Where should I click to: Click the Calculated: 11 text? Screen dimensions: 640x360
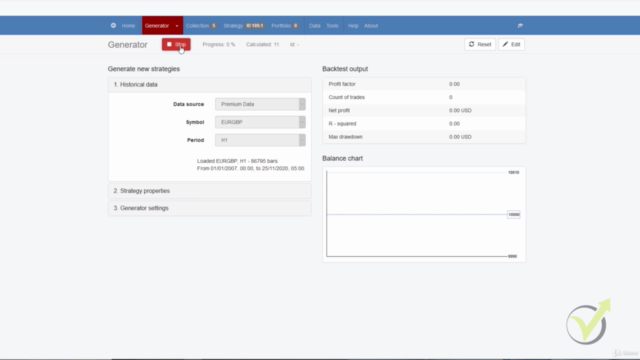[x=262, y=44]
